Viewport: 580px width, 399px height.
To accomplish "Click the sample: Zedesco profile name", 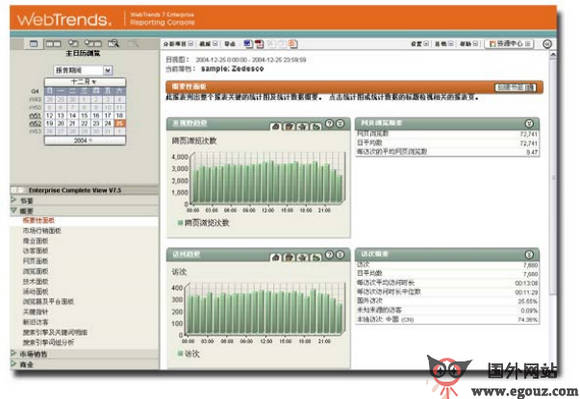I will (232, 69).
